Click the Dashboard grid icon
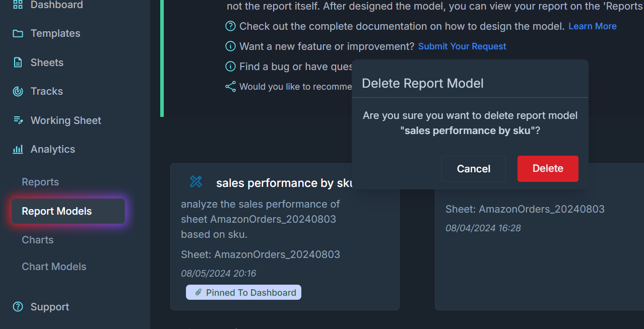Image resolution: width=644 pixels, height=329 pixels. click(18, 5)
